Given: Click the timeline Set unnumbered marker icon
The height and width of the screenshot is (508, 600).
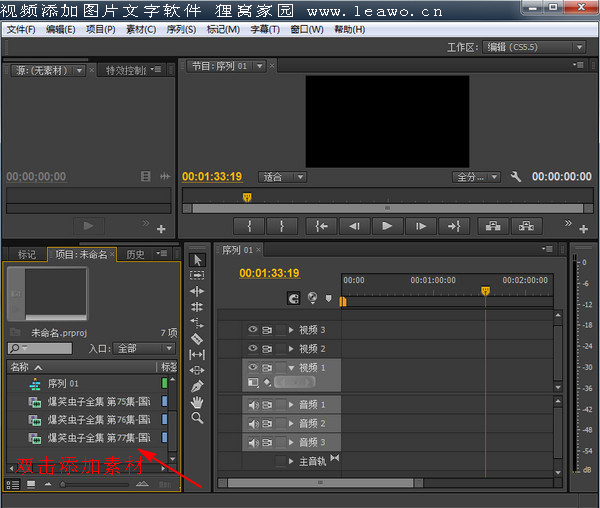Looking at the screenshot, I should 328,298.
